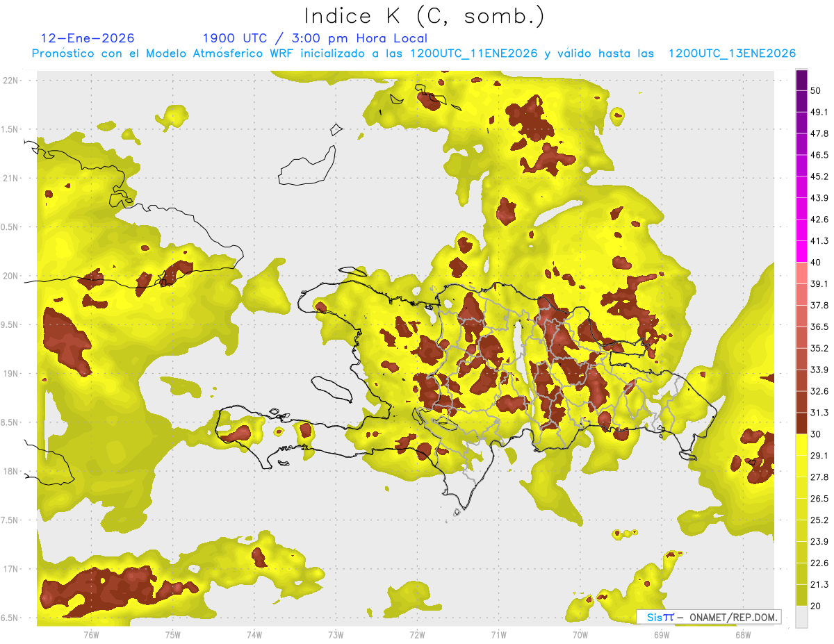Click the legend value '35.2'
Screen dimensions: 834x644
coord(819,348)
